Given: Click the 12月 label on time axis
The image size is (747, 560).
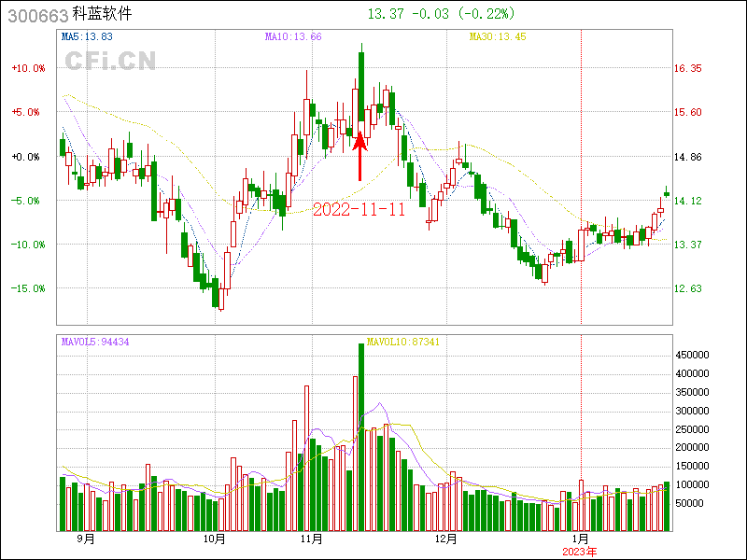Looking at the screenshot, I should pyautogui.click(x=446, y=539).
